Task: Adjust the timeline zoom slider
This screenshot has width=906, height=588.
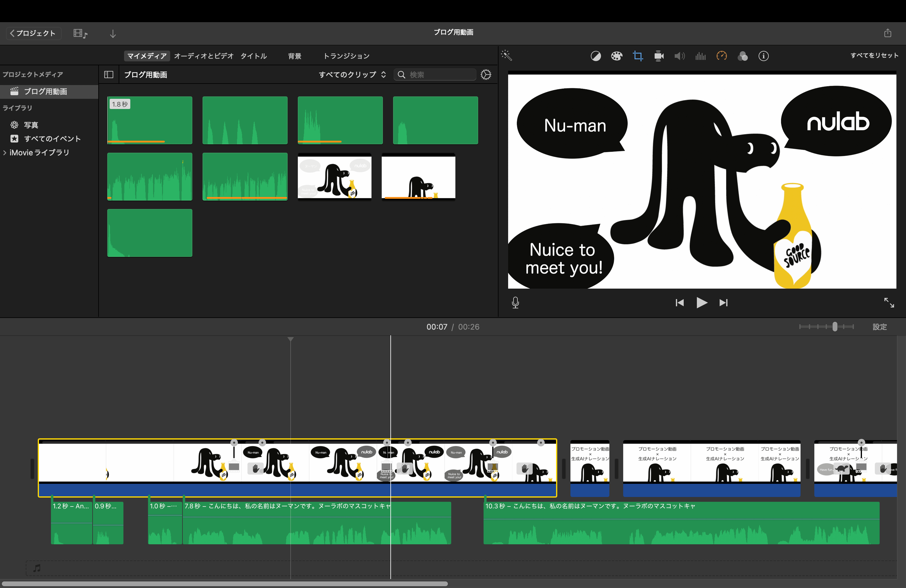Action: tap(835, 327)
